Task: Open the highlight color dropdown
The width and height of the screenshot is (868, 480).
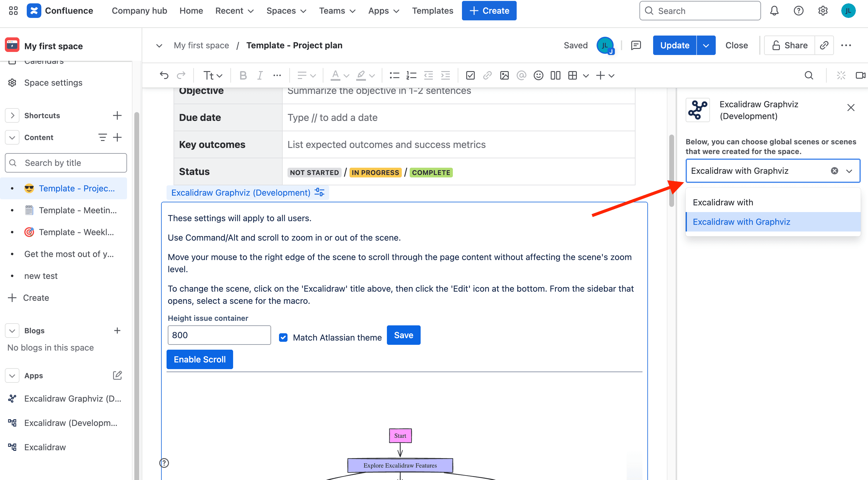Action: point(366,75)
